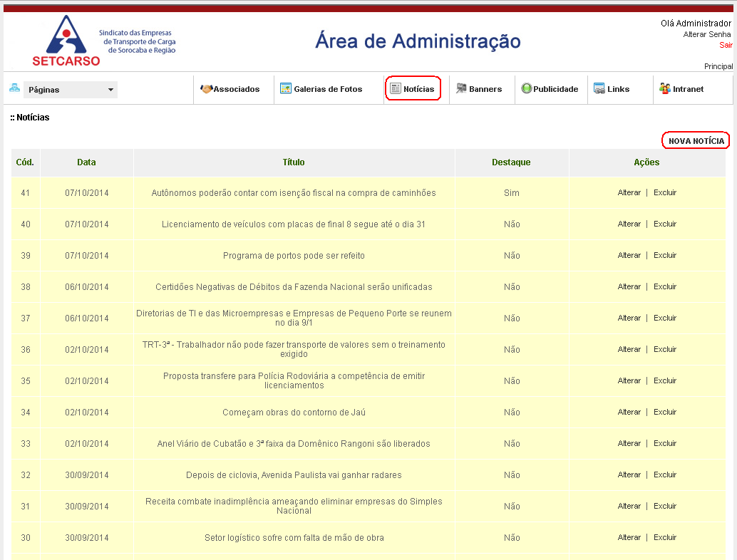The height and width of the screenshot is (560, 737).
Task: Click Alterar for news 32
Action: click(629, 475)
